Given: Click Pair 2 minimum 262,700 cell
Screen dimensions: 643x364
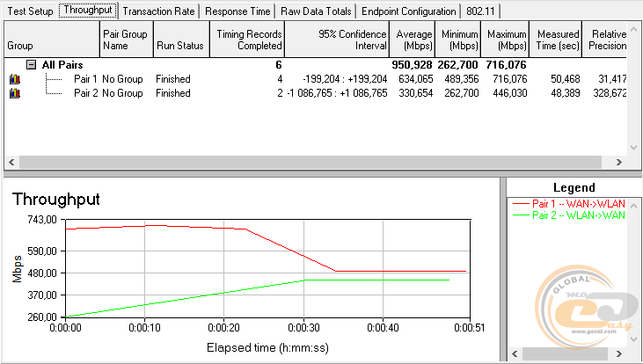Looking at the screenshot, I should click(461, 93).
